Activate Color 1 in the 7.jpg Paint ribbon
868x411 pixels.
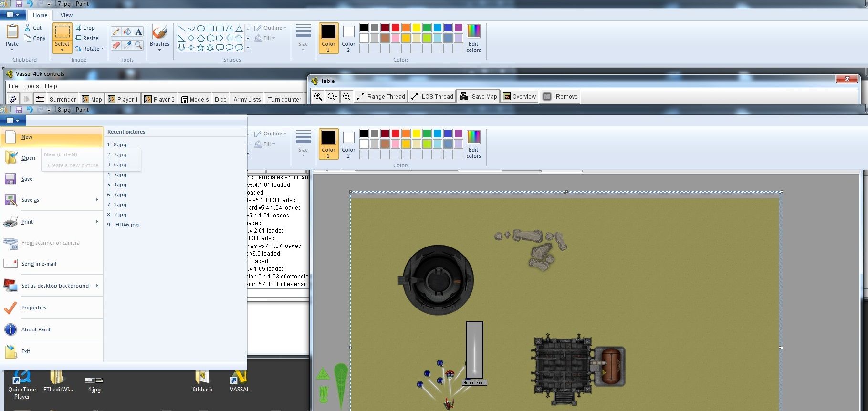[328, 38]
